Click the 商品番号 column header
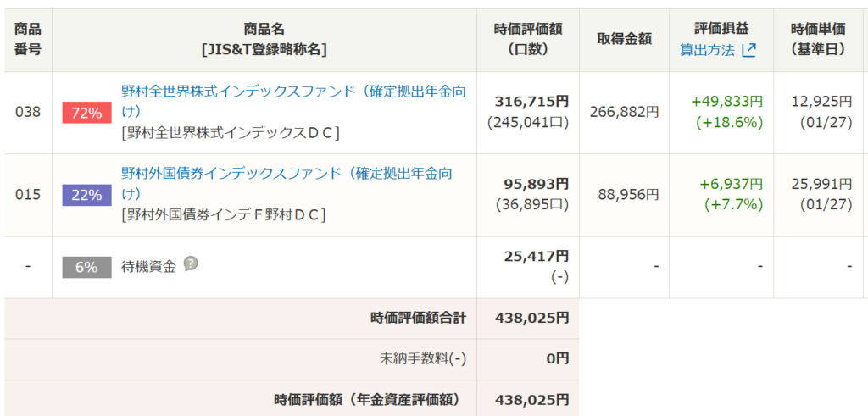868x416 pixels. 28,39
